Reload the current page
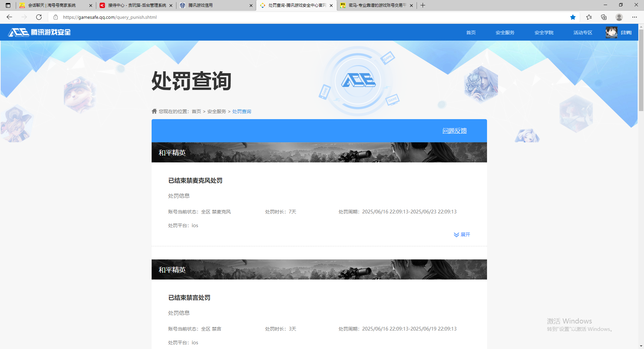The image size is (644, 349). [x=39, y=17]
